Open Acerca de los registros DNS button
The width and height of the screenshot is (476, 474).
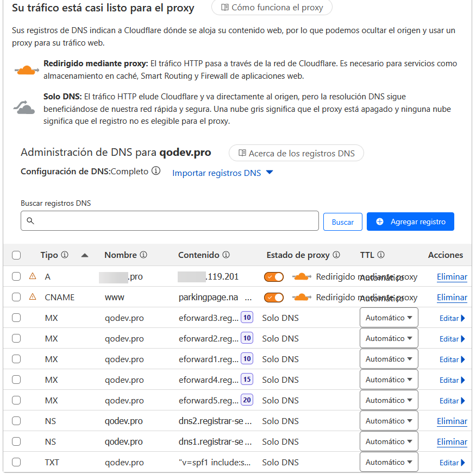296,153
